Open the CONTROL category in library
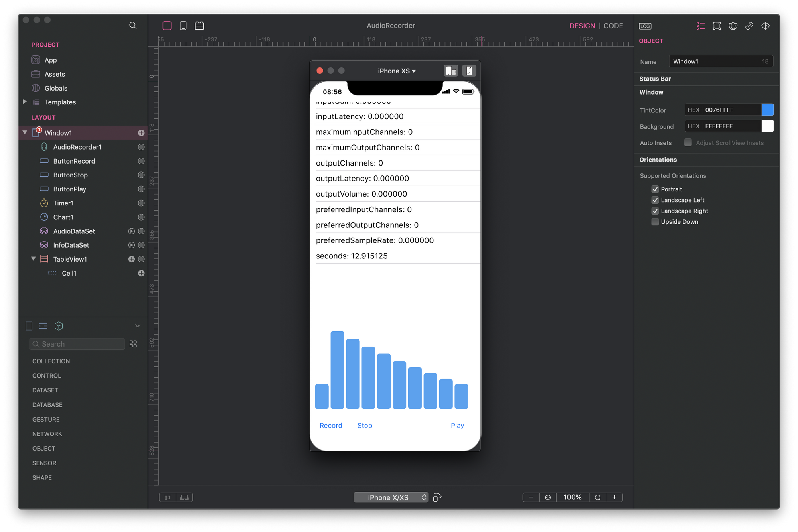 tap(47, 376)
